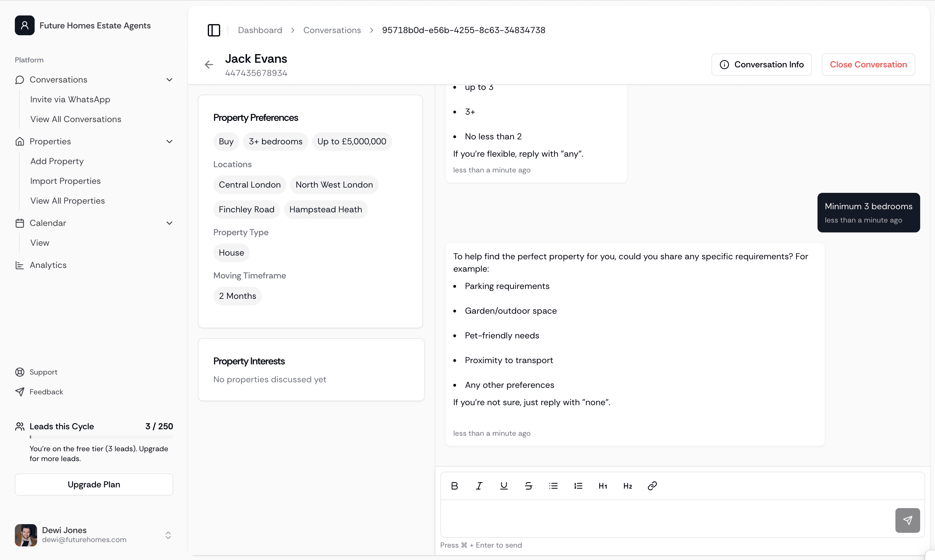The width and height of the screenshot is (935, 560).
Task: Toggle underline formatting in editor
Action: pos(504,486)
